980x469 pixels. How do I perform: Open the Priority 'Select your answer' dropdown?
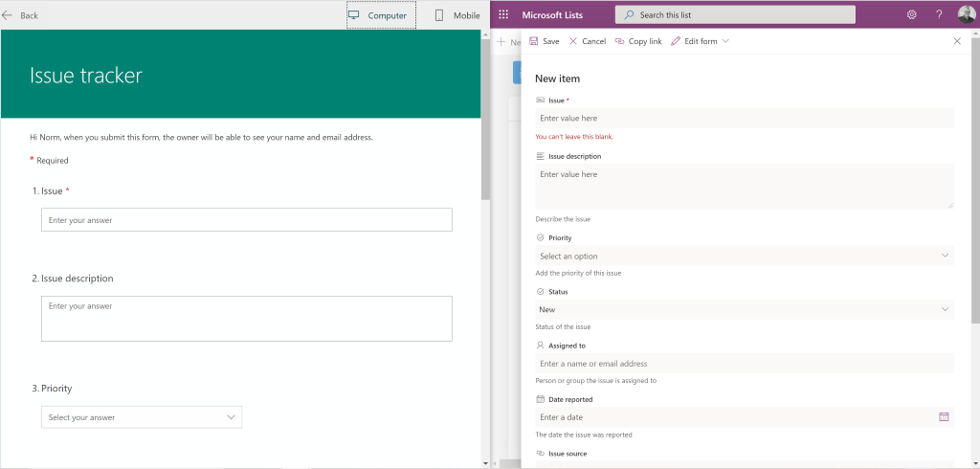(x=142, y=417)
